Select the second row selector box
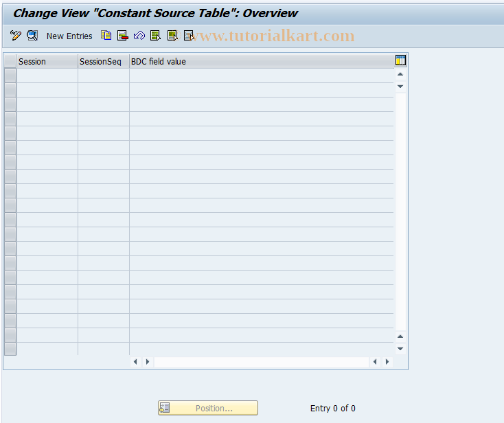Screen dimensions: 504x423 pyautogui.click(x=10, y=90)
